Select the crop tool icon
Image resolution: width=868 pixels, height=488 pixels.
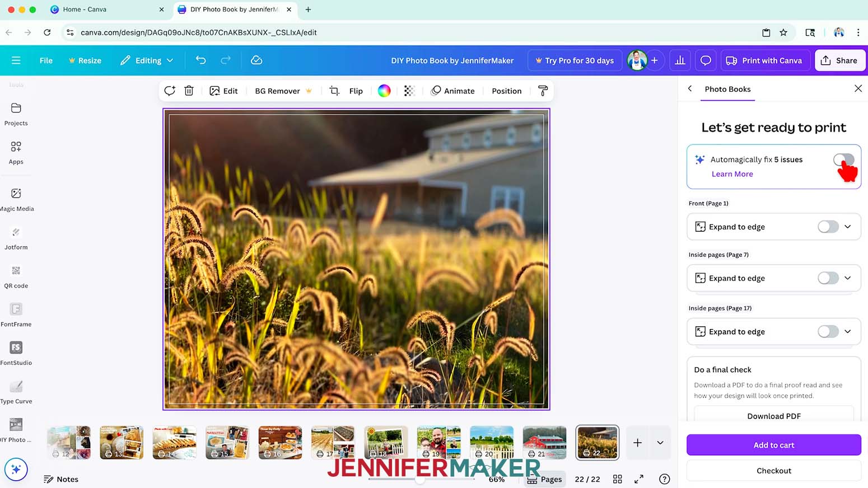click(x=334, y=91)
